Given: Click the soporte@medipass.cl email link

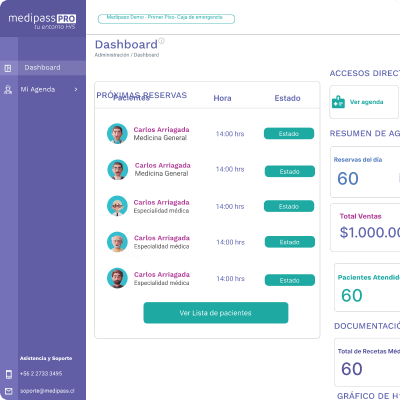Looking at the screenshot, I should pos(47,391).
